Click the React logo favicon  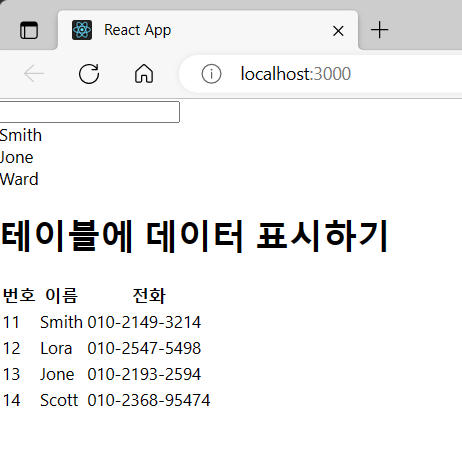82,30
